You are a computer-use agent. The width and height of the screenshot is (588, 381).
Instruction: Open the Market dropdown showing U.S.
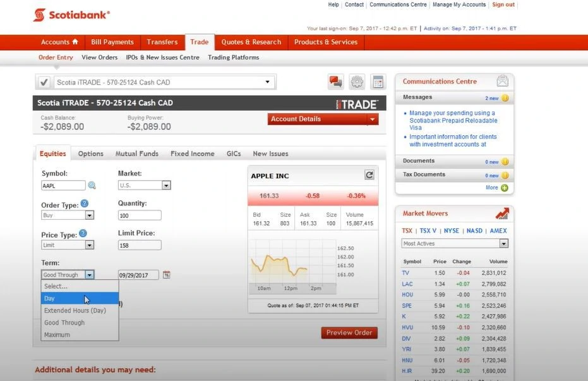[145, 186]
